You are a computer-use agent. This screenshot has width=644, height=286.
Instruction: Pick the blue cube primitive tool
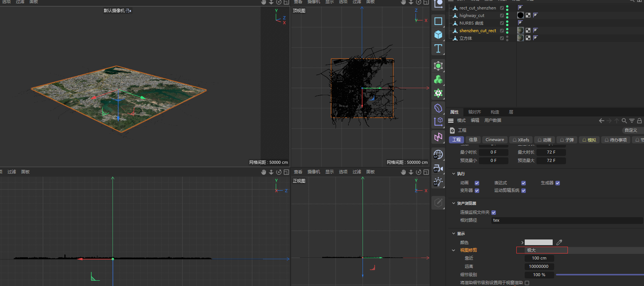[438, 35]
